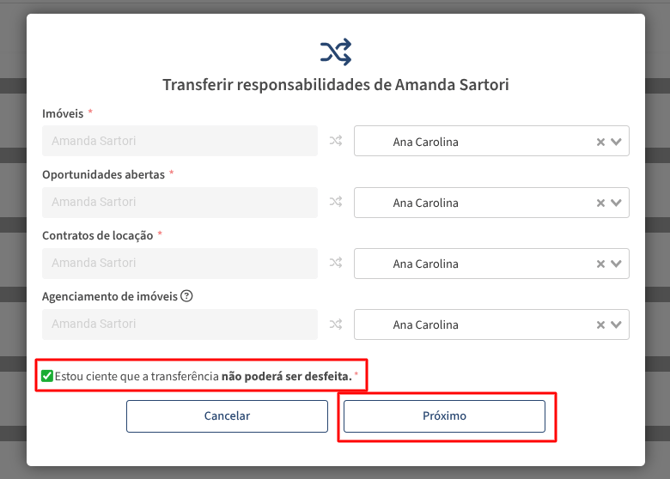670x479 pixels.
Task: Clear Ana Carolina in Contratos de locação field
Action: 600,264
